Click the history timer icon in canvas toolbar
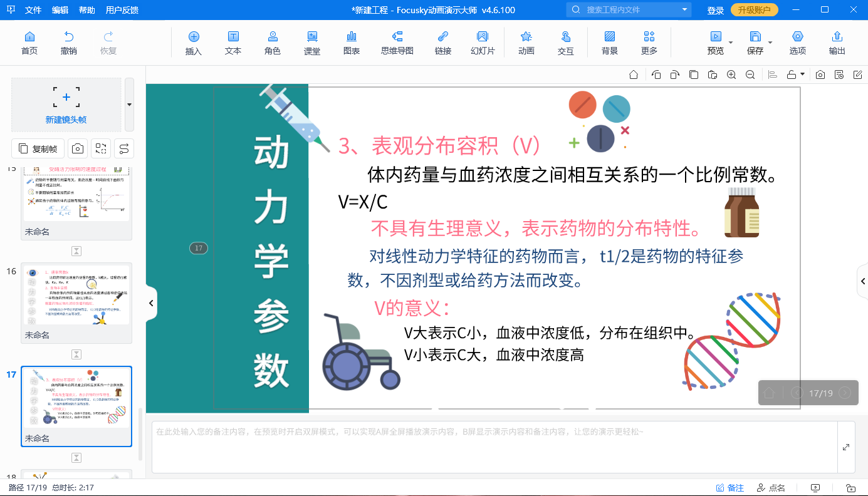 (x=839, y=75)
